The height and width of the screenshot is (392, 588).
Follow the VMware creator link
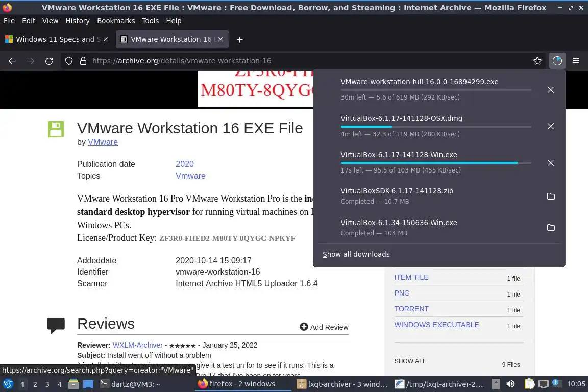(103, 142)
